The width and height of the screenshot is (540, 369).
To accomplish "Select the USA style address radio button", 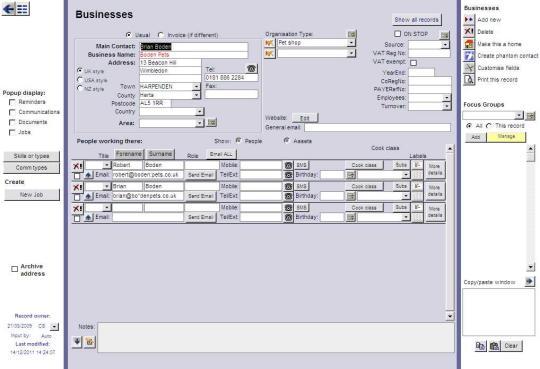I will click(80, 80).
